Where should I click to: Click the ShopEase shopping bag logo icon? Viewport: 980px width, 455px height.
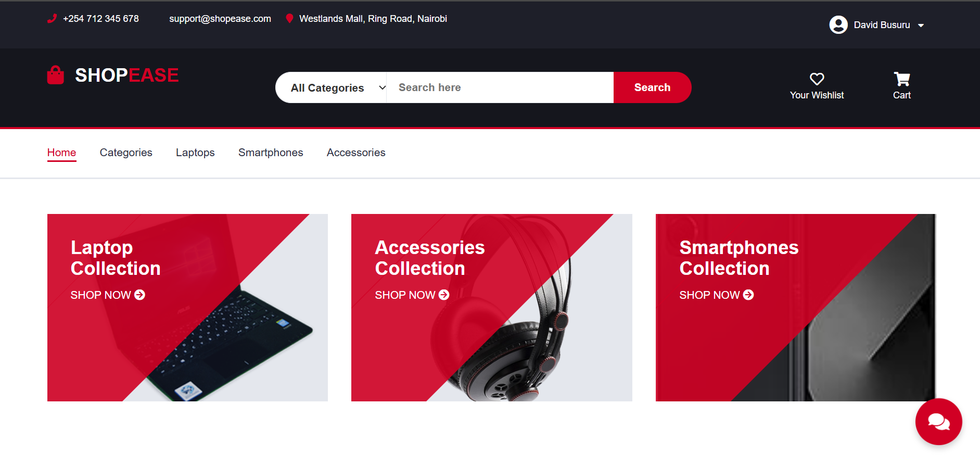pyautogui.click(x=56, y=75)
